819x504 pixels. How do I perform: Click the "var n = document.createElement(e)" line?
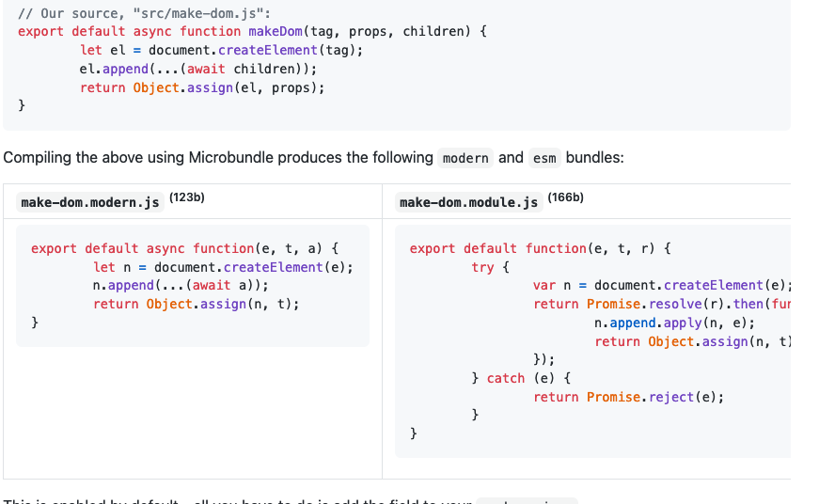pyautogui.click(x=662, y=286)
